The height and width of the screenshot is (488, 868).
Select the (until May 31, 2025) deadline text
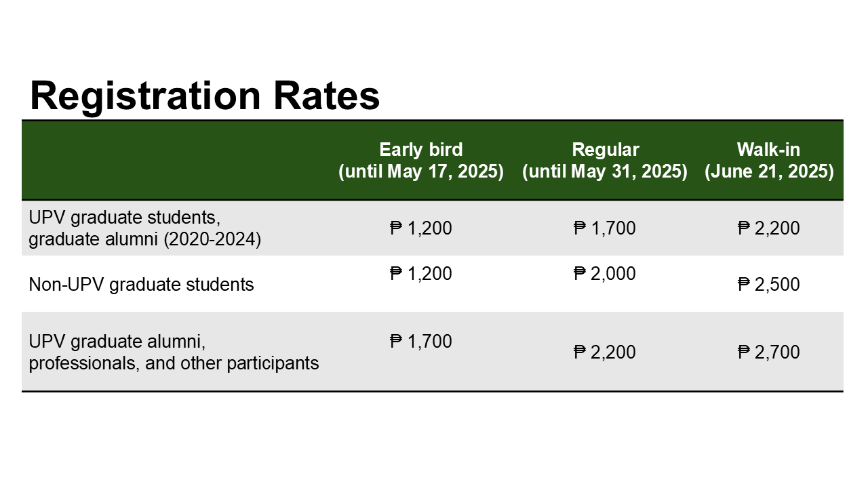(606, 172)
